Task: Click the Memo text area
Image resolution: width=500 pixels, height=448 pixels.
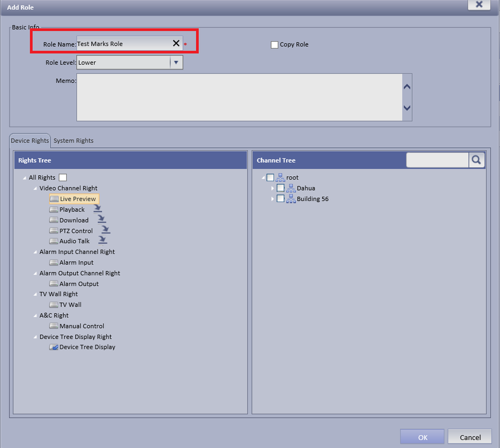Action: (239, 97)
